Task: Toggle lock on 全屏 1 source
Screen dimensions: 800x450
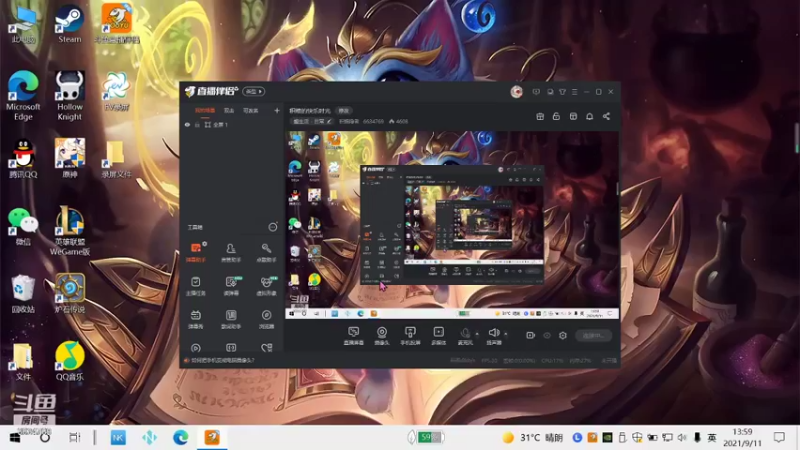Action: pyautogui.click(x=197, y=124)
